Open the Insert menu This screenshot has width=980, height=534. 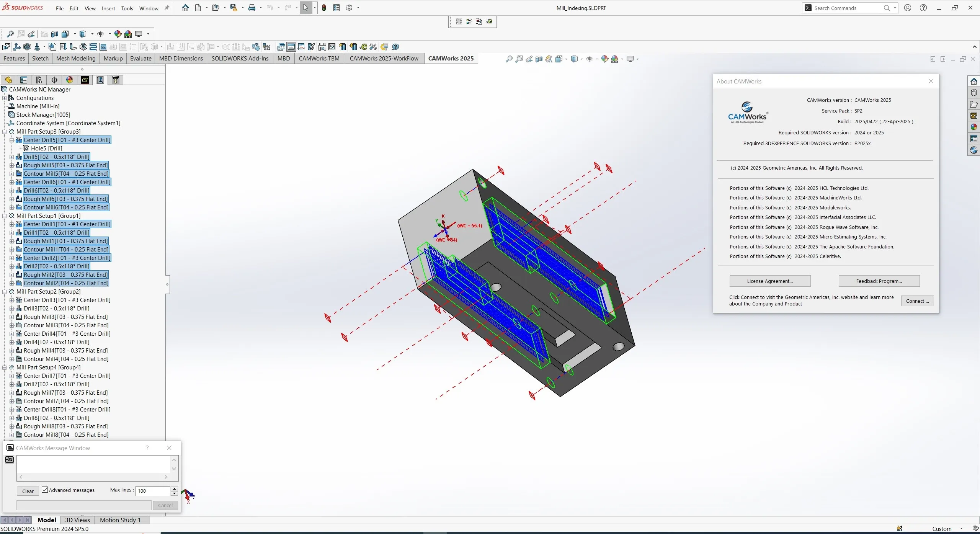point(108,8)
